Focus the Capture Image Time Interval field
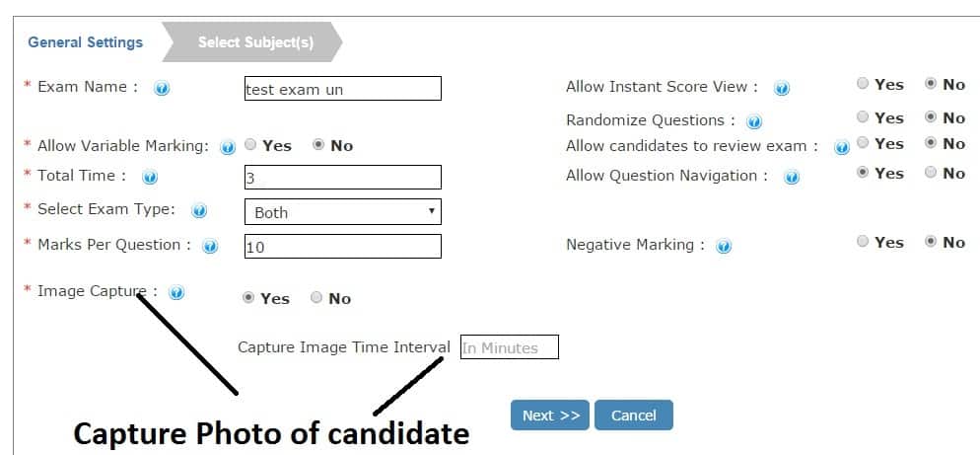This screenshot has width=980, height=455. tap(510, 347)
